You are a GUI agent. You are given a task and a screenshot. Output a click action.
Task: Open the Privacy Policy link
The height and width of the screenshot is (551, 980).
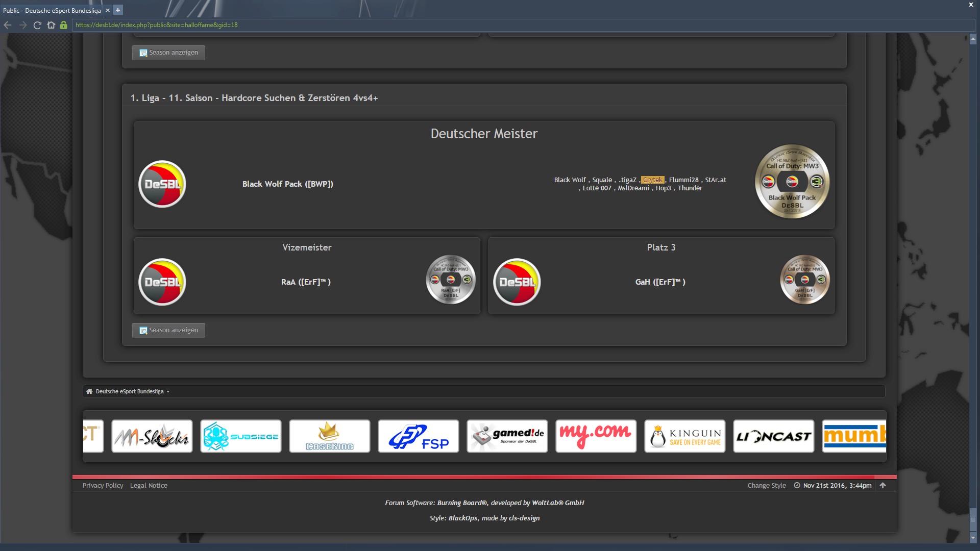pos(103,485)
